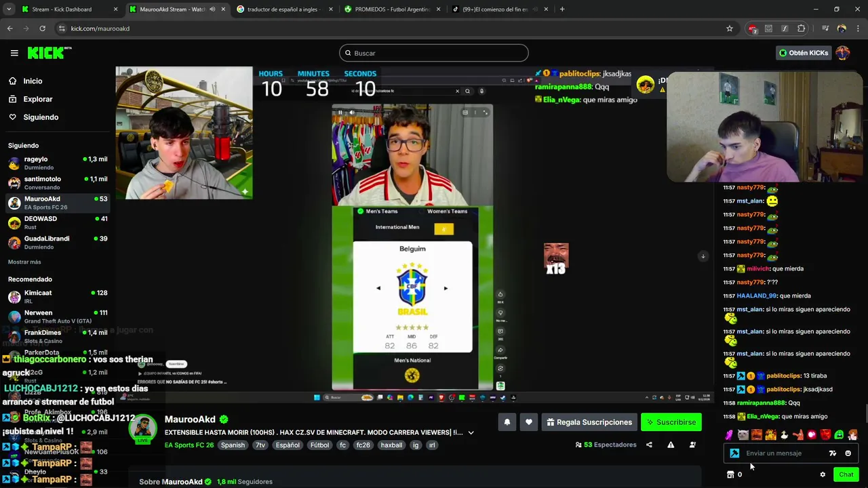Click the report warning triangle icon
Screen dimensions: 868x488
click(671, 445)
